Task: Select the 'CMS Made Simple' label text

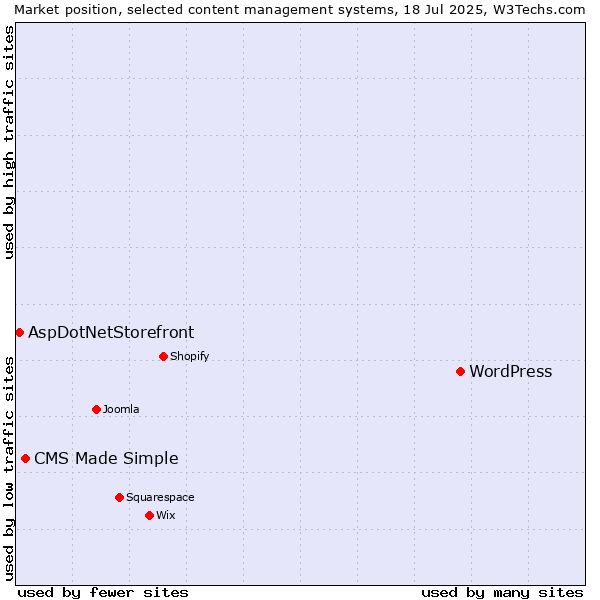Action: [x=106, y=458]
